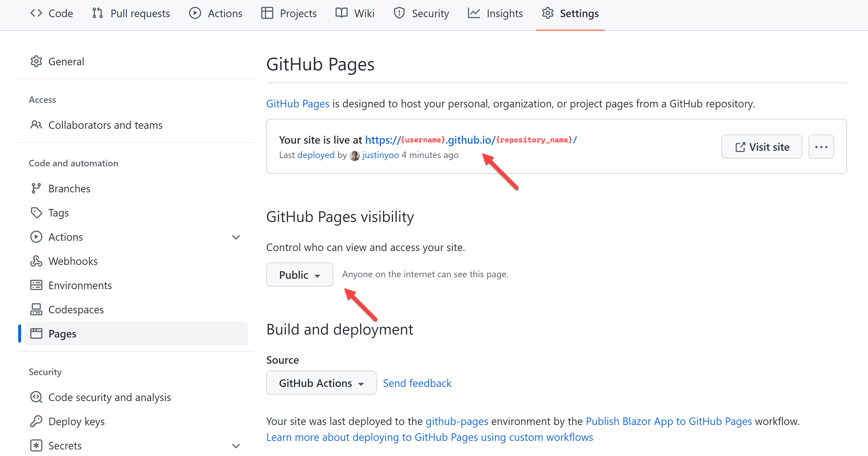This screenshot has height=456, width=868.
Task: Click the Code security analysis icon
Action: pos(36,397)
